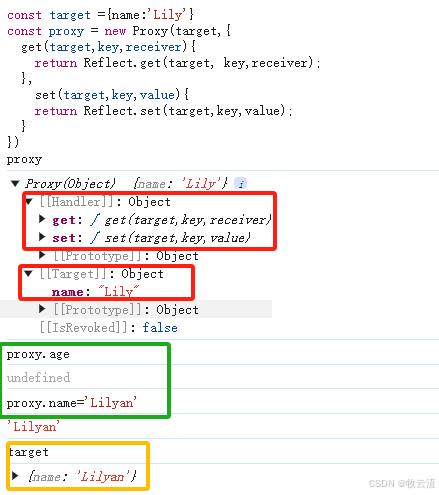Click the 'return Reflect.set(target,key,value);' line
Viewport: 439px width, 495px height.
[163, 111]
